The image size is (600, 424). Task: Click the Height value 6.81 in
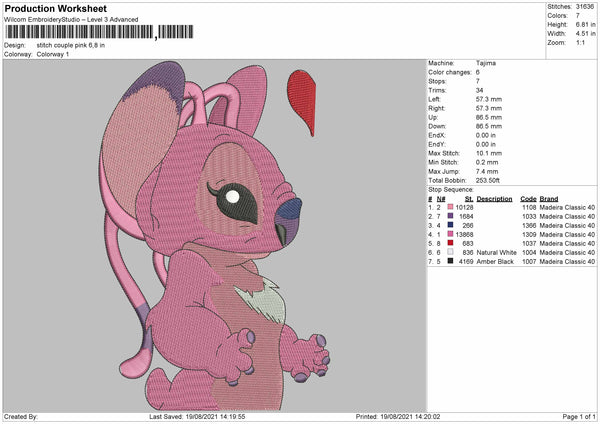(x=585, y=24)
